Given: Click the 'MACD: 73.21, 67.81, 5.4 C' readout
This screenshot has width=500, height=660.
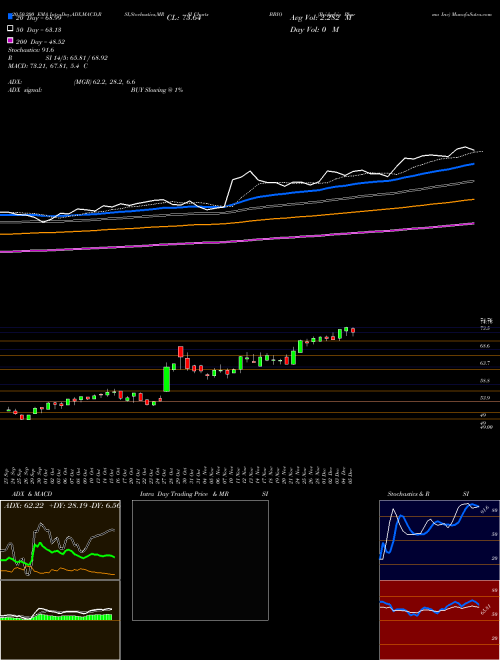Looking at the screenshot, I should pos(48,66).
